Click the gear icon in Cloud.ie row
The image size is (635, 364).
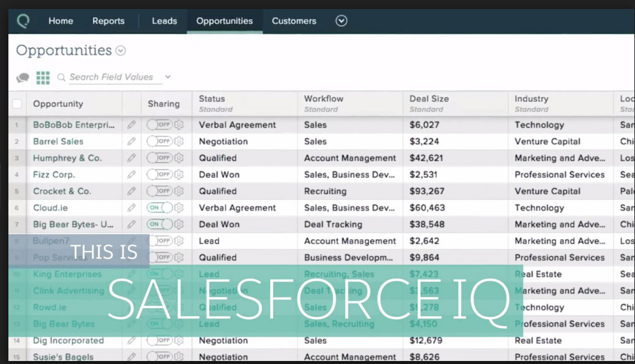point(179,207)
